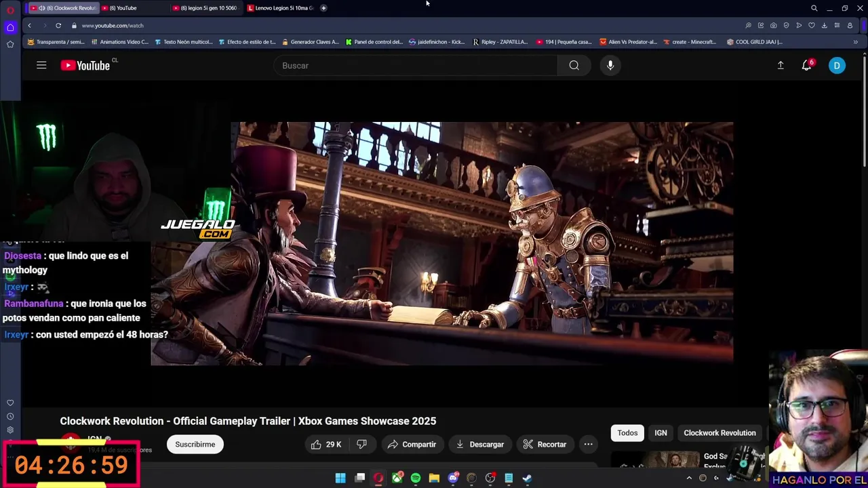
Task: Open the Texto Neón multicol... bookmark
Action: (184, 42)
